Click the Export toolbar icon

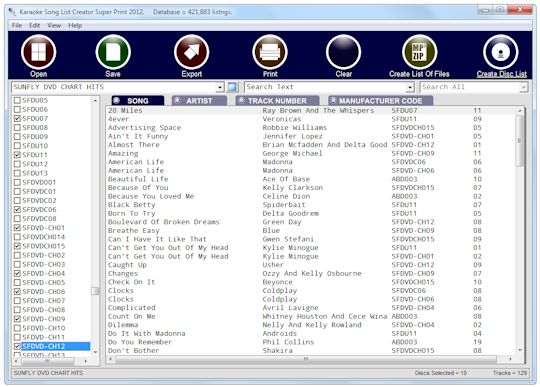pyautogui.click(x=191, y=52)
